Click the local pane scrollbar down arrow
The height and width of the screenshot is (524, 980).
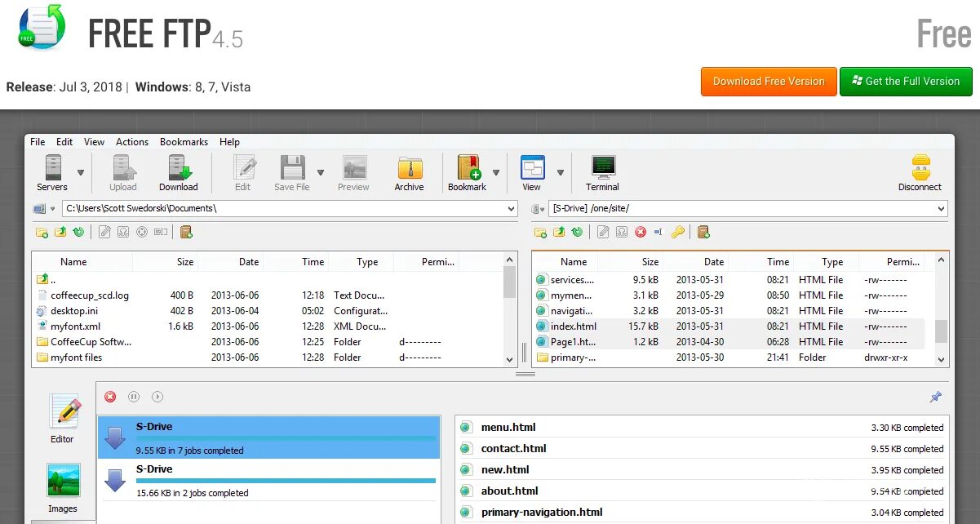(510, 358)
